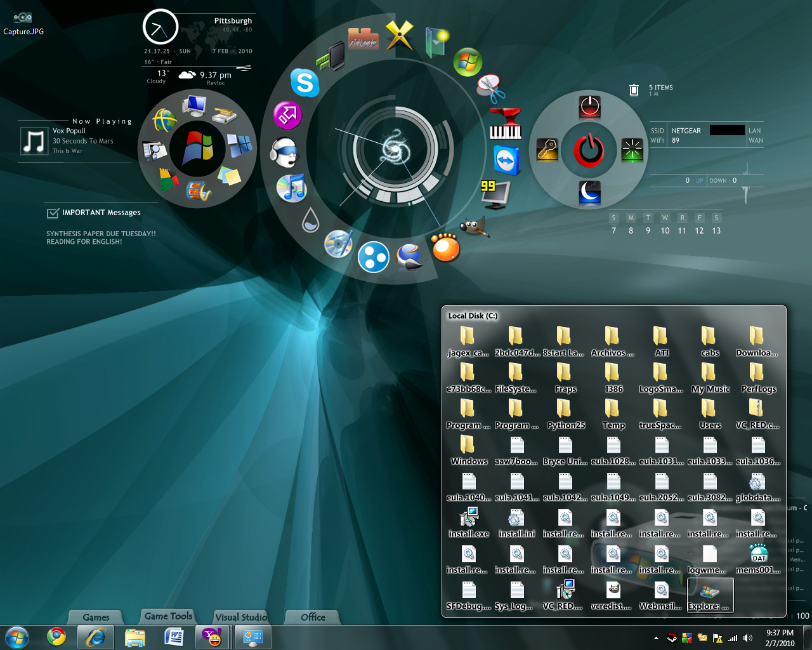Open the green door with light icon
The height and width of the screenshot is (650, 812).
436,41
